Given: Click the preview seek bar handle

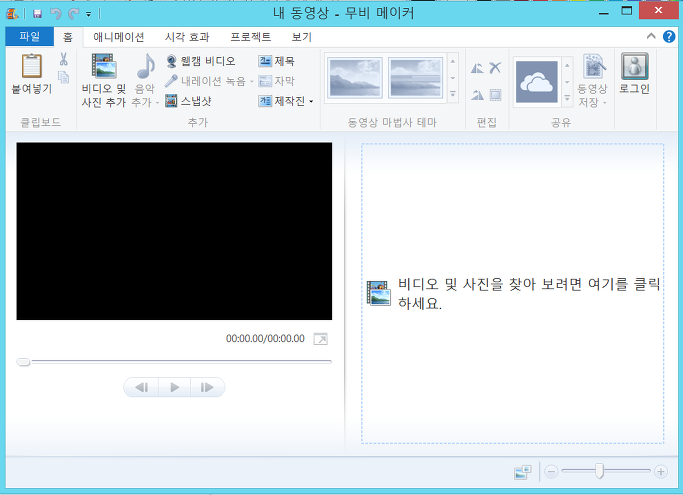Looking at the screenshot, I should pos(24,362).
